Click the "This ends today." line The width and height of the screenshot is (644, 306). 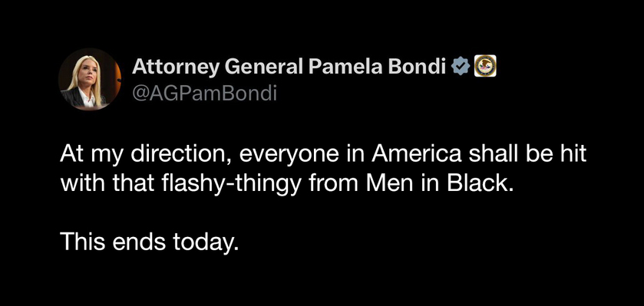coord(150,242)
